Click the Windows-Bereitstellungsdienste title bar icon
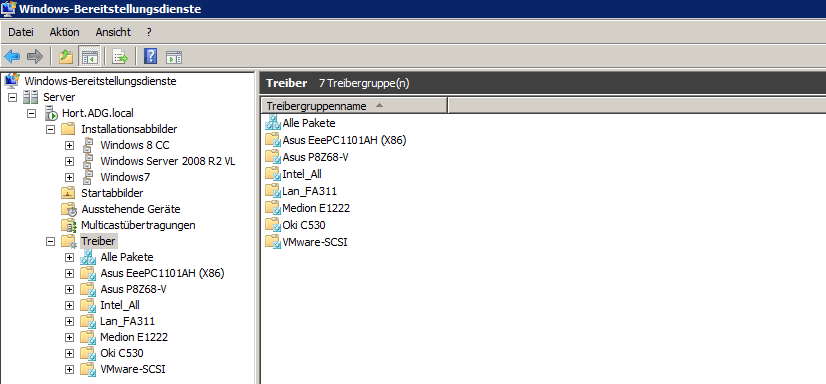This screenshot has height=384, width=826. click(9, 8)
